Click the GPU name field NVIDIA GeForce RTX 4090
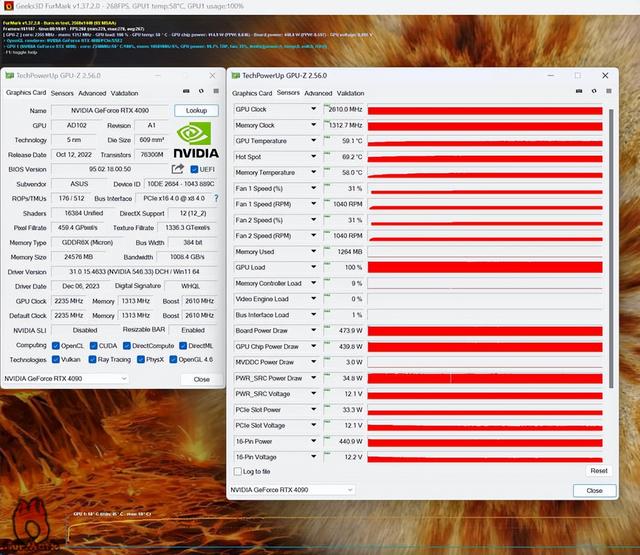The image size is (640, 555). click(x=110, y=111)
